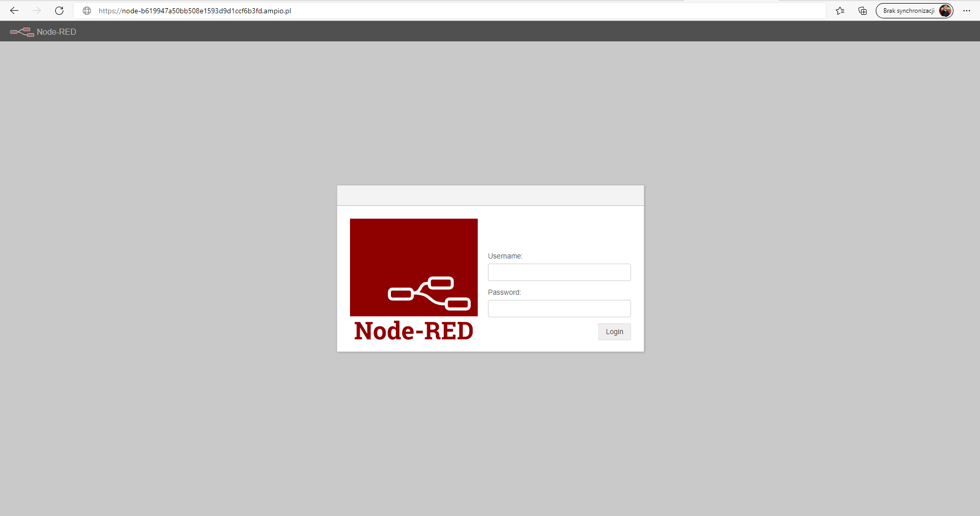The height and width of the screenshot is (516, 980).
Task: Go back to the previous page
Action: [14, 11]
